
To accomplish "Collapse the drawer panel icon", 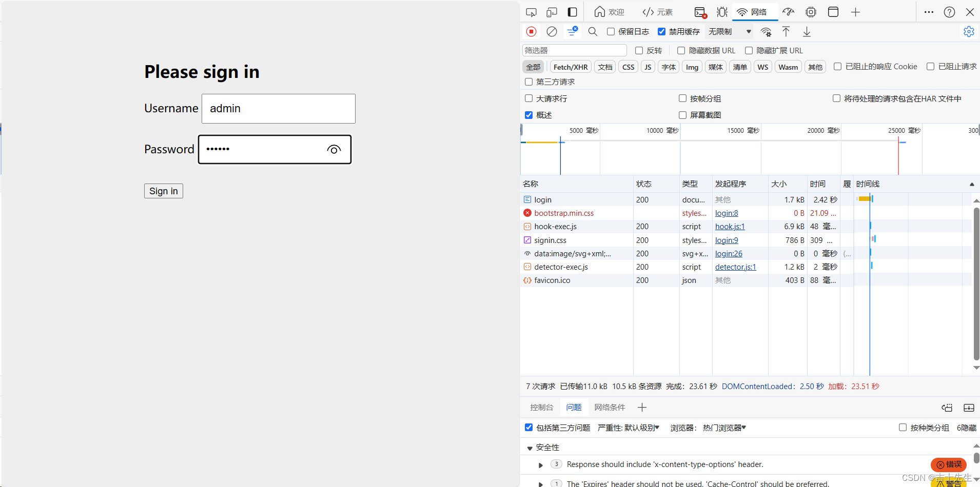I will tap(969, 408).
